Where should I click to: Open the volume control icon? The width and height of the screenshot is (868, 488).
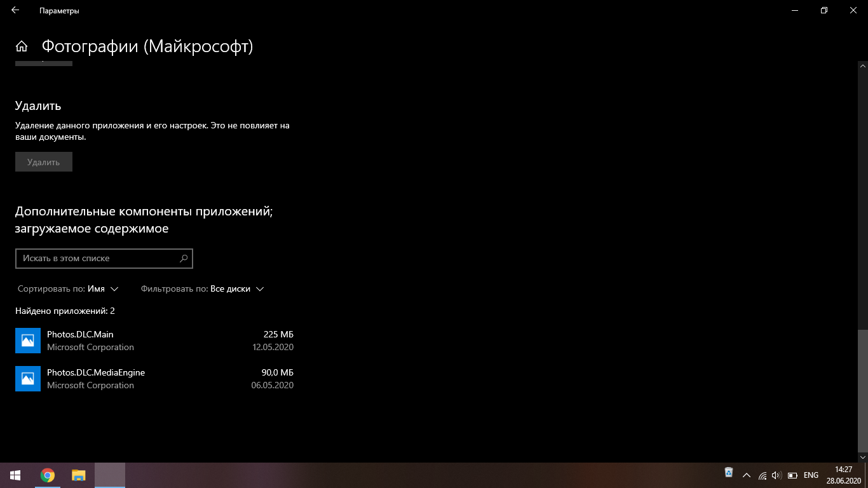pyautogui.click(x=776, y=475)
